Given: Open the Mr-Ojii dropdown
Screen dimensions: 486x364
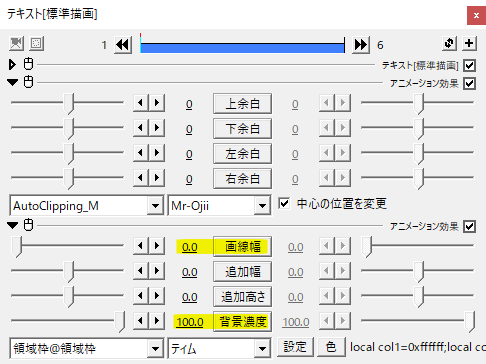Looking at the screenshot, I should tap(262, 206).
